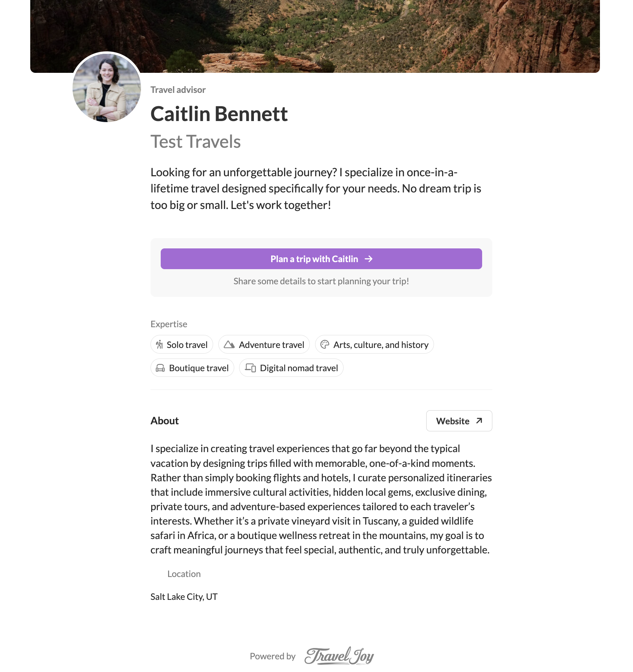Image resolution: width=633 pixels, height=672 pixels.
Task: Click the Solo travel hiker icon
Action: point(160,344)
